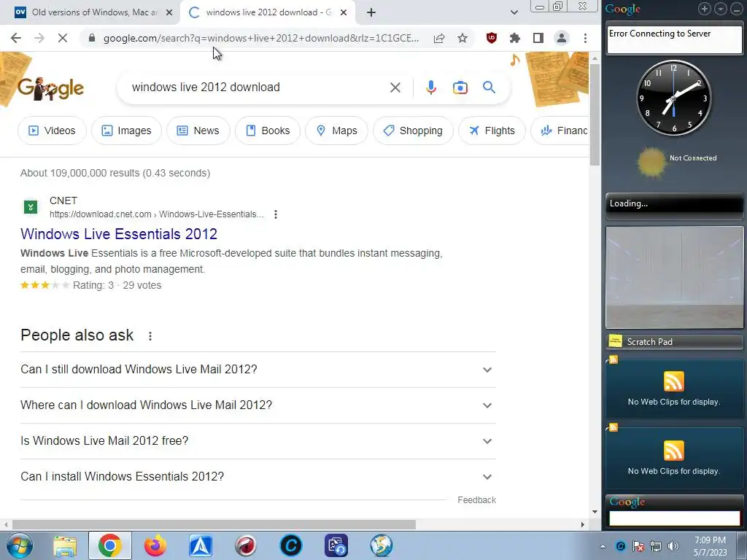Screen dimensions: 747x560
Task: Open Chrome three-dot menu
Action: click(585, 38)
